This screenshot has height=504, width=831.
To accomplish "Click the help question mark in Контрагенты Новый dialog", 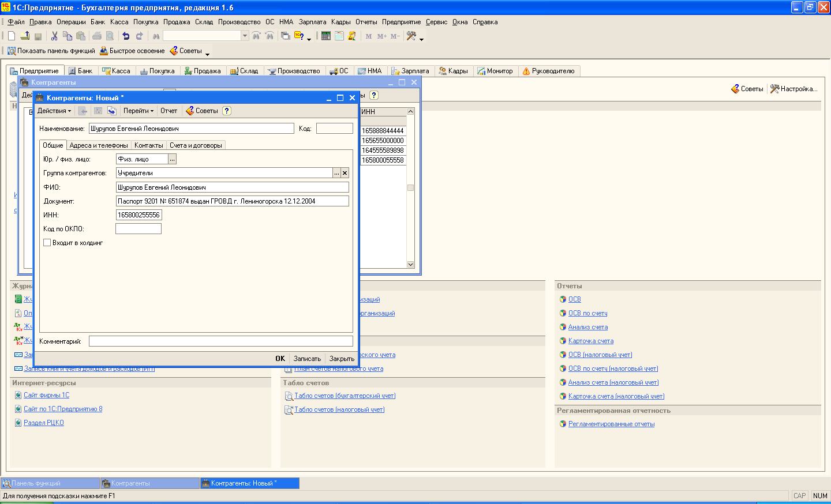I will pyautogui.click(x=227, y=111).
